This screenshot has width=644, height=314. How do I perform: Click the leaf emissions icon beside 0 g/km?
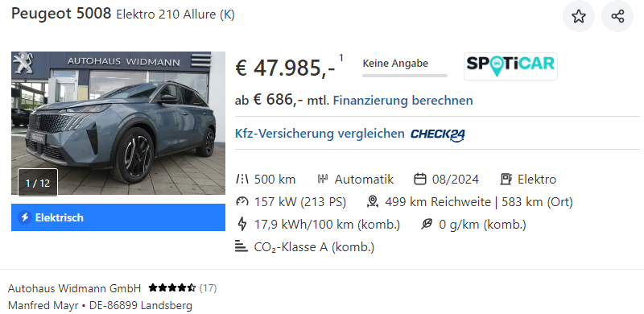tap(427, 225)
